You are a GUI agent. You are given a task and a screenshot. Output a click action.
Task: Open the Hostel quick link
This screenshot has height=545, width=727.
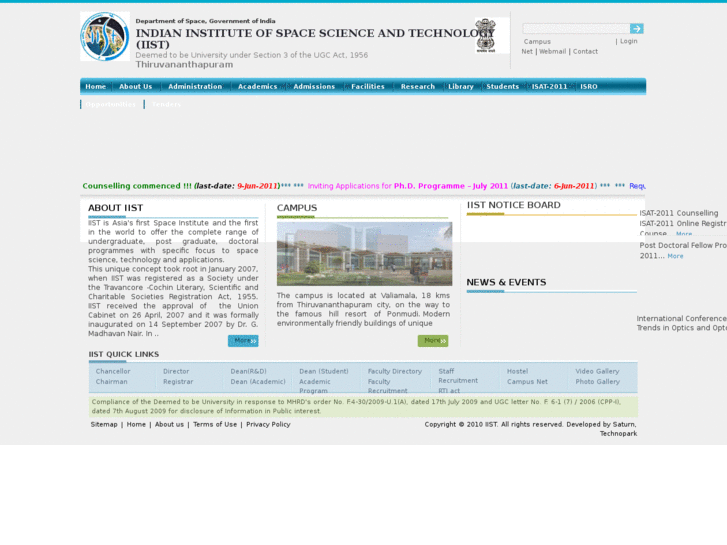(517, 372)
